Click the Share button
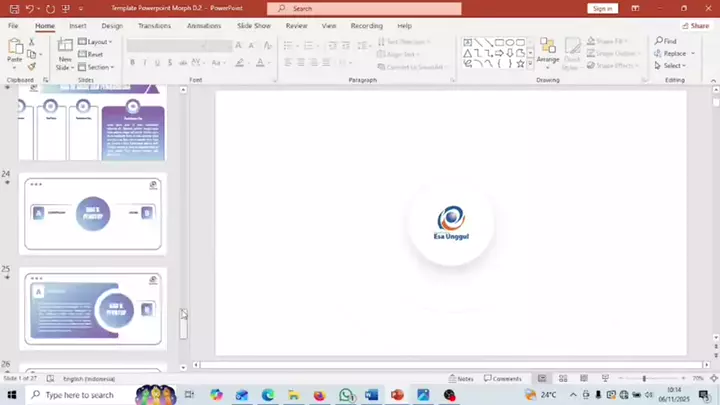 [x=695, y=25]
